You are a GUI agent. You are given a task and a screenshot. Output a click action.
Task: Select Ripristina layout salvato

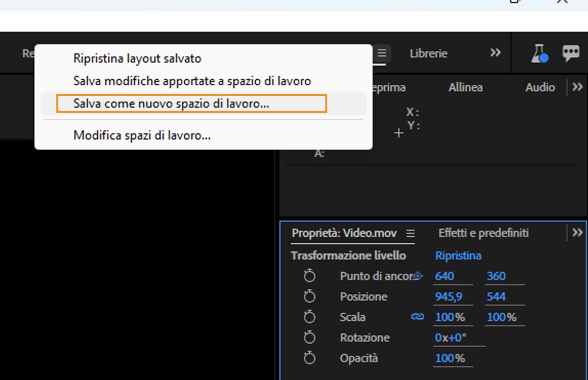point(137,58)
